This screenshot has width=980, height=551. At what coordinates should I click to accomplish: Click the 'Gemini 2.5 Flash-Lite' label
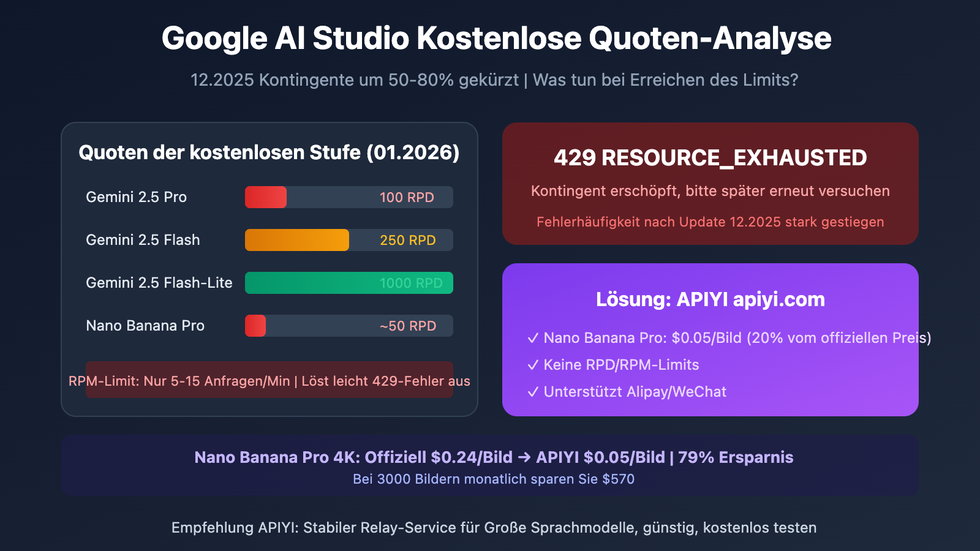(159, 283)
